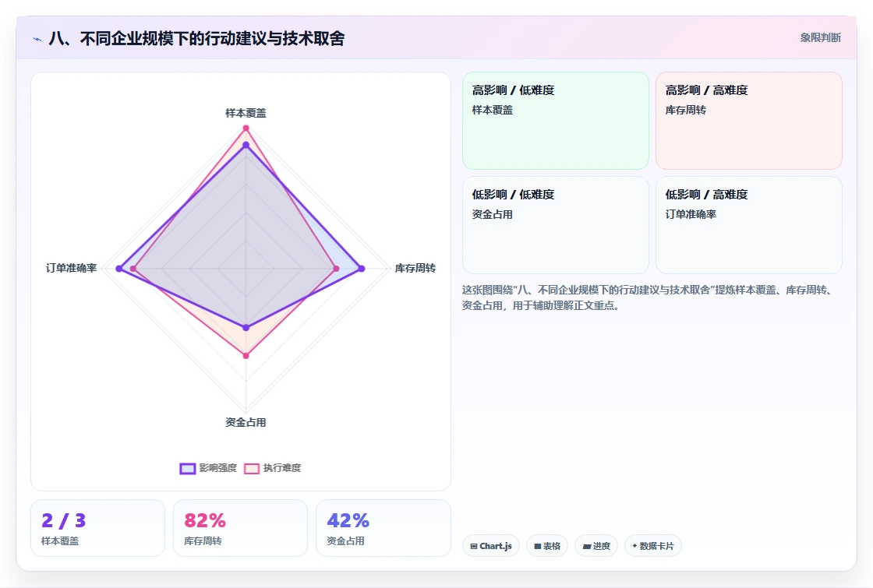Open the 低影响 / 高难度 quadrant card
This screenshot has width=873, height=588.
click(x=749, y=225)
